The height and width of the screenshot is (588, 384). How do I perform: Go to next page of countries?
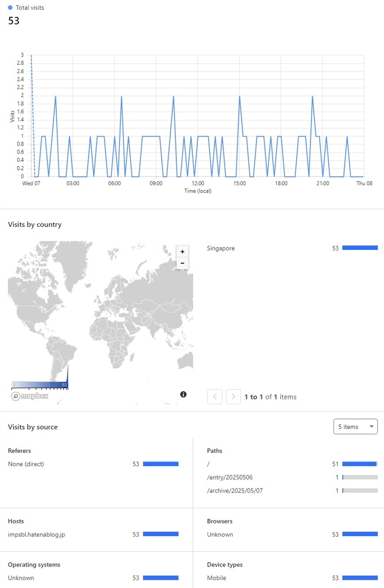233,396
